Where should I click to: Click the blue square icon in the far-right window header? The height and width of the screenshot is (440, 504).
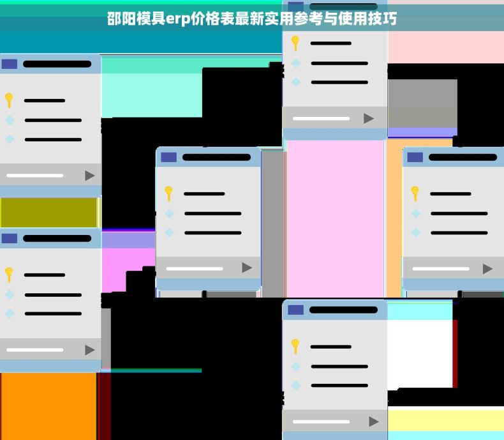(415, 157)
